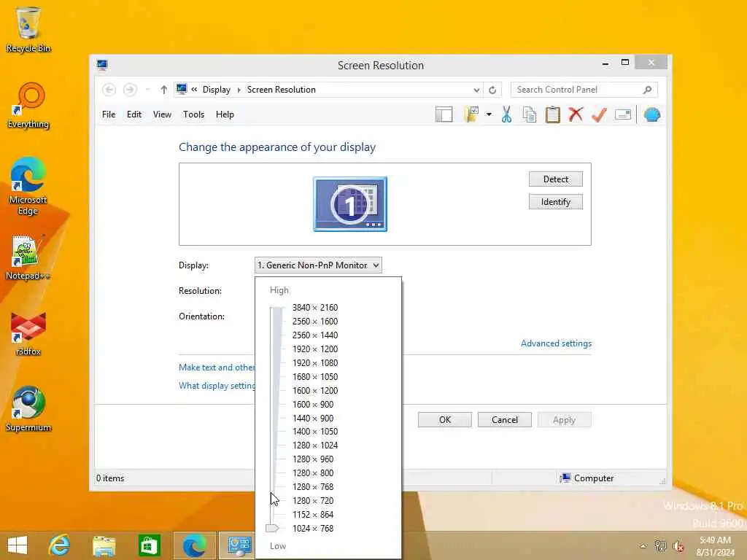Open What display settings link
The height and width of the screenshot is (560, 747).
point(217,386)
